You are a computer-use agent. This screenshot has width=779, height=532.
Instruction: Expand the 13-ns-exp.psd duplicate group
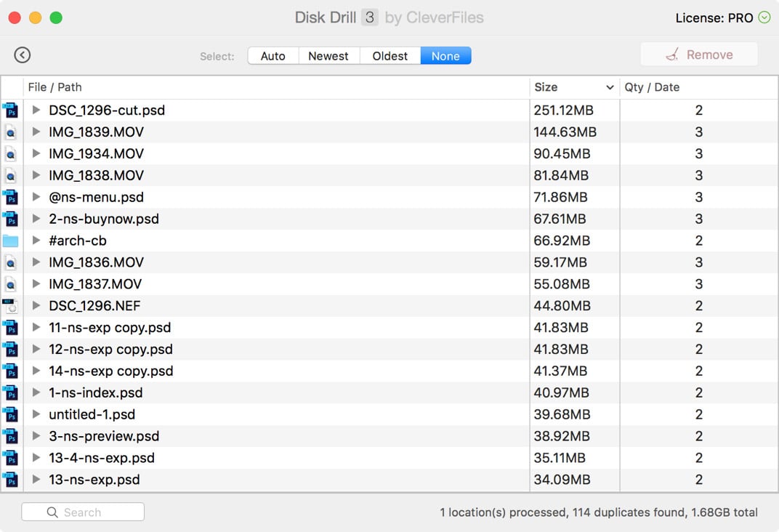[x=36, y=480]
